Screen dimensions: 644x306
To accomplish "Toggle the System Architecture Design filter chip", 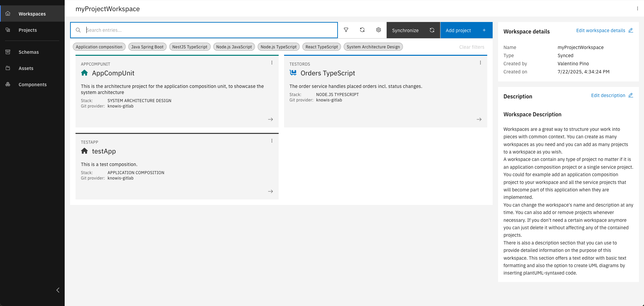I will click(x=373, y=47).
